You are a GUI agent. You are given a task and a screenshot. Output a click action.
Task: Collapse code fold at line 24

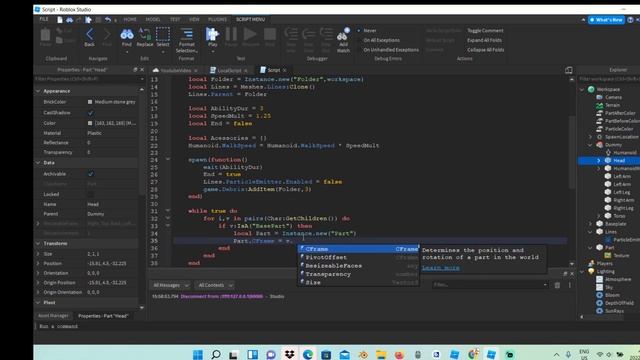168,160
